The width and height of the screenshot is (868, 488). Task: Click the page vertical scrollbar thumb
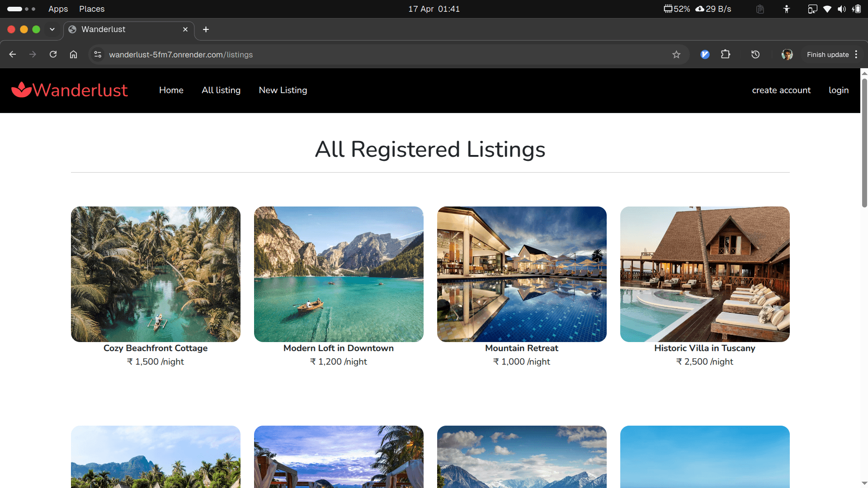point(864,142)
